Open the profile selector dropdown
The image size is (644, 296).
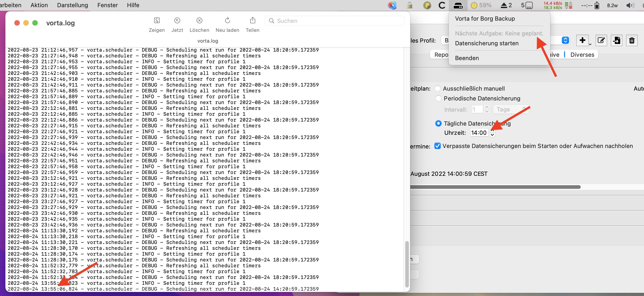tap(565, 40)
